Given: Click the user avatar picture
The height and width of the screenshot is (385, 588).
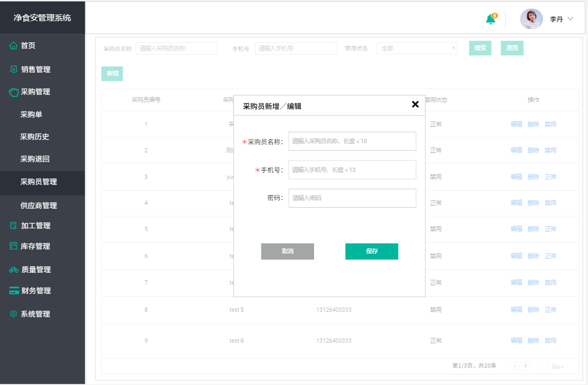Looking at the screenshot, I should click(x=531, y=19).
